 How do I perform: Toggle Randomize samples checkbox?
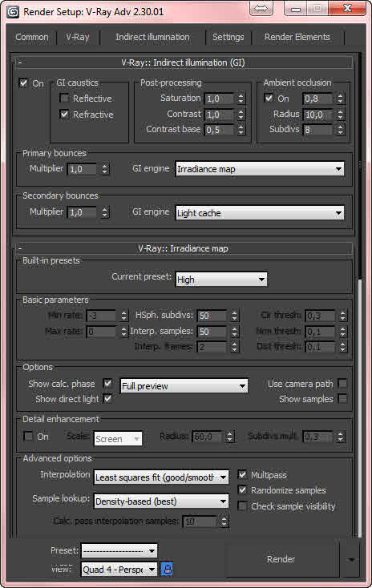(242, 490)
